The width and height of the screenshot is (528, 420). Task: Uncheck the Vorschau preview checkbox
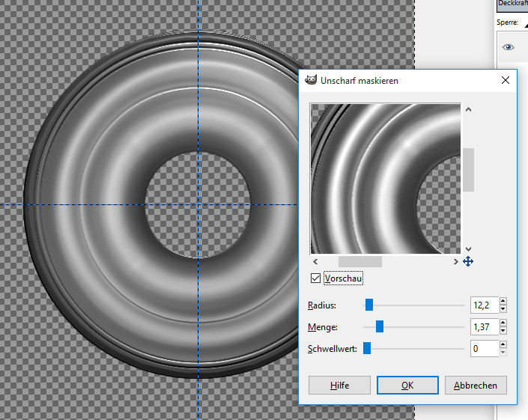click(x=315, y=279)
